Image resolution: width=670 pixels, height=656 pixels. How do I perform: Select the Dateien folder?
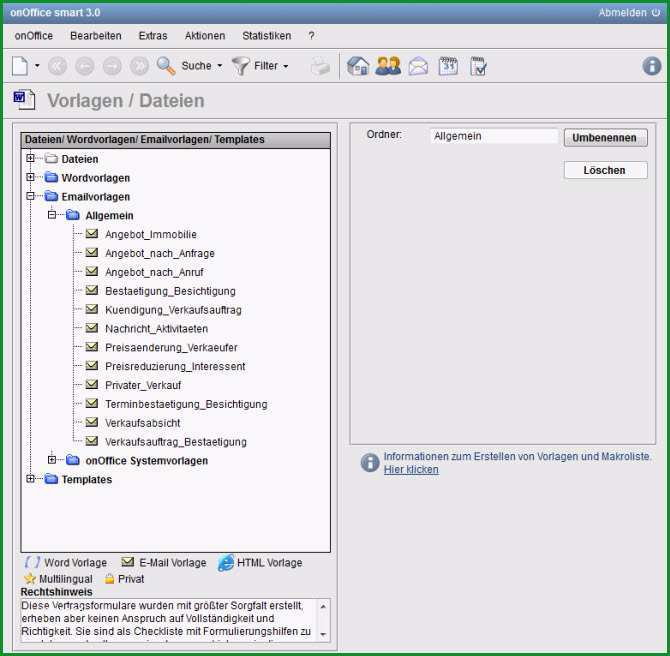pos(80,159)
